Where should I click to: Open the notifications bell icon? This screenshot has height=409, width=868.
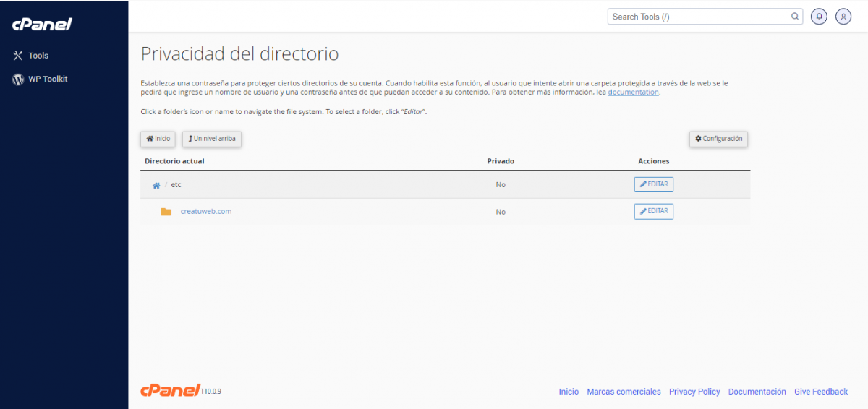pos(819,17)
